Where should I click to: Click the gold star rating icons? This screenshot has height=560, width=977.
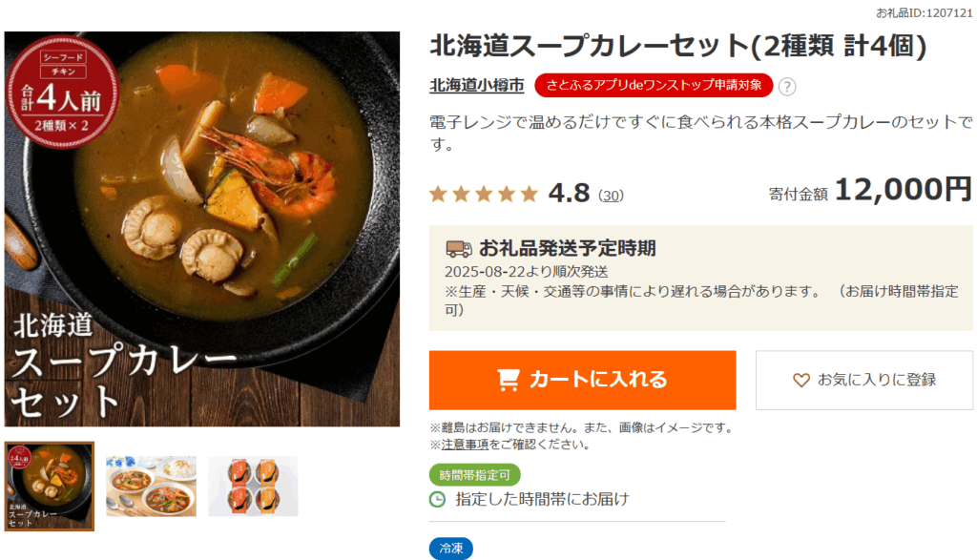click(x=484, y=195)
